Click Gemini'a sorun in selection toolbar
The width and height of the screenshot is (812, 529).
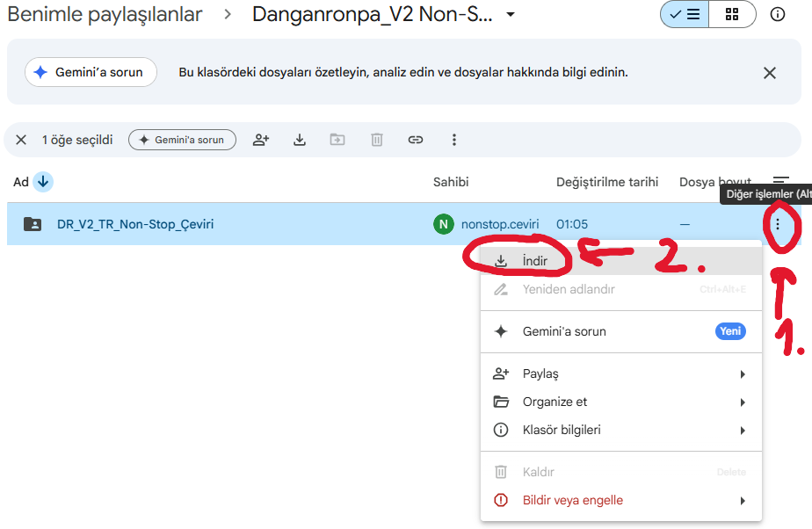(182, 140)
